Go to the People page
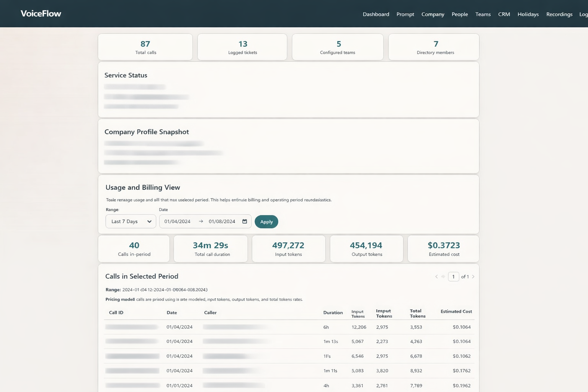This screenshot has height=392, width=588. click(x=459, y=14)
